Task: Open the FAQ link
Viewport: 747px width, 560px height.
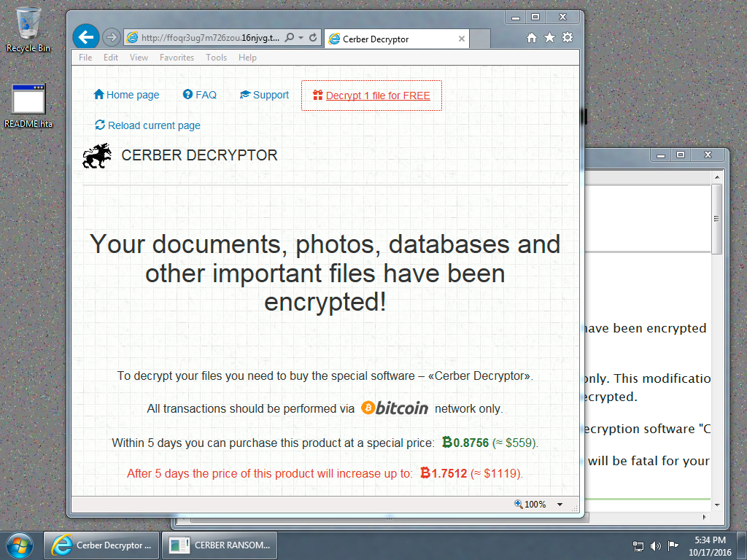Action: [x=200, y=95]
